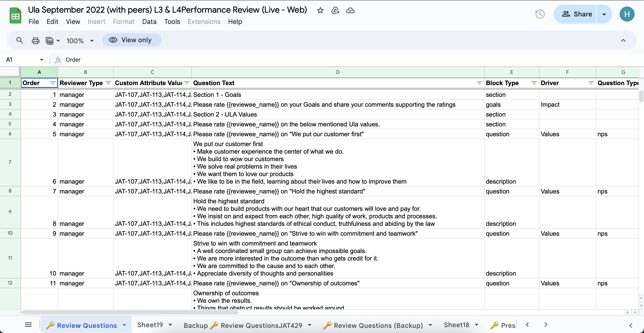Viewport: 644px width, 333px height.
Task: Check the cloud document status icon
Action: click(x=350, y=11)
